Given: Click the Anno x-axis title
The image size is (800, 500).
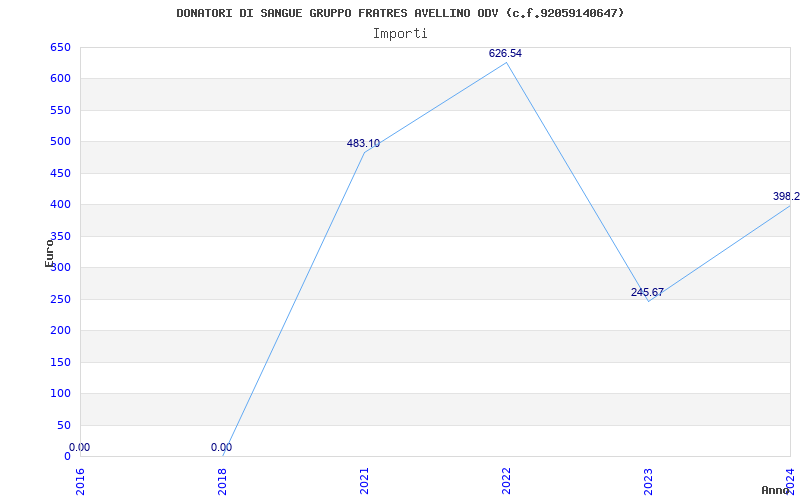Looking at the screenshot, I should click(x=774, y=491).
